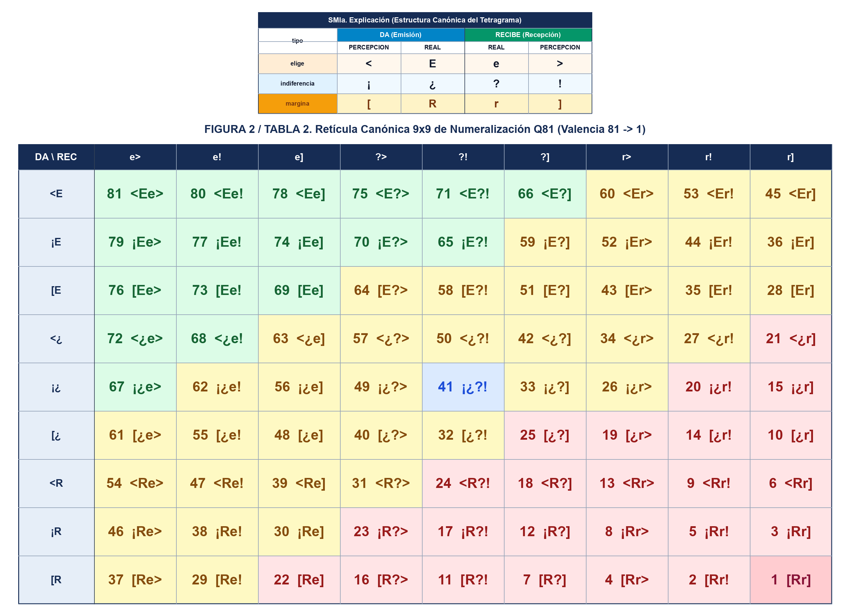The width and height of the screenshot is (850, 616).
Task: Click the cell '25 [¿?]'
Action: [x=545, y=435]
